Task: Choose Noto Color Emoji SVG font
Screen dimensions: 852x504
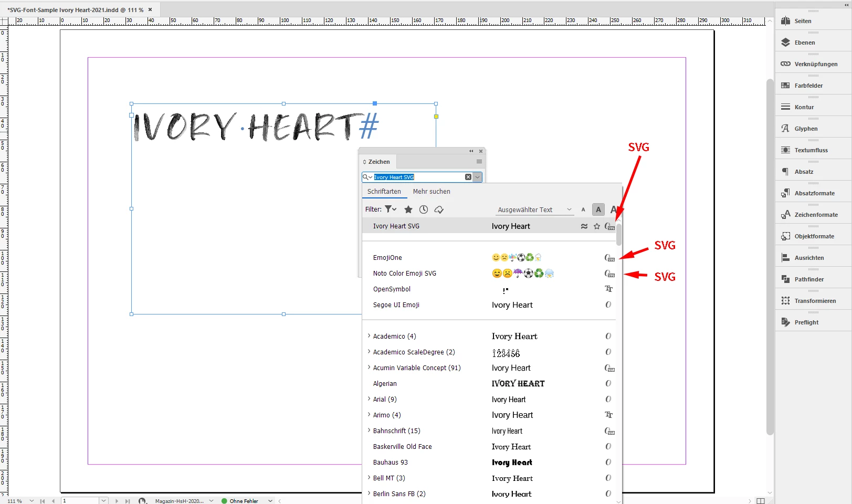Action: [x=488, y=274]
